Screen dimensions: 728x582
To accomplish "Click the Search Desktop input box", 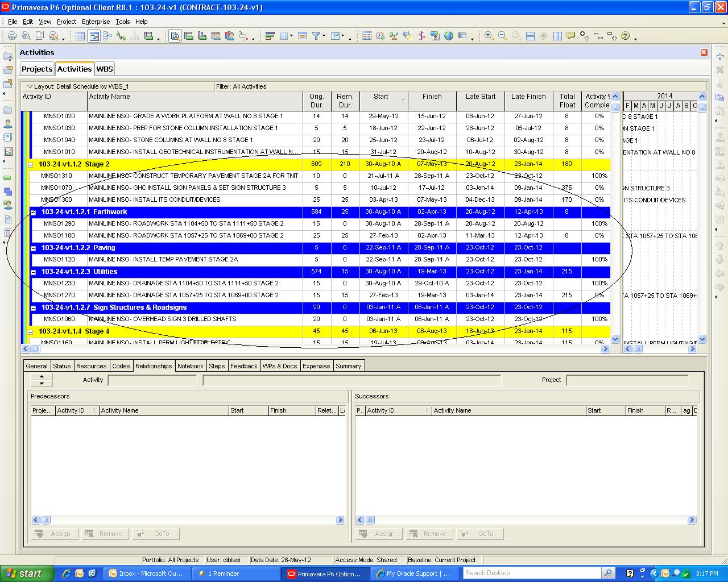I will pyautogui.click(x=533, y=573).
